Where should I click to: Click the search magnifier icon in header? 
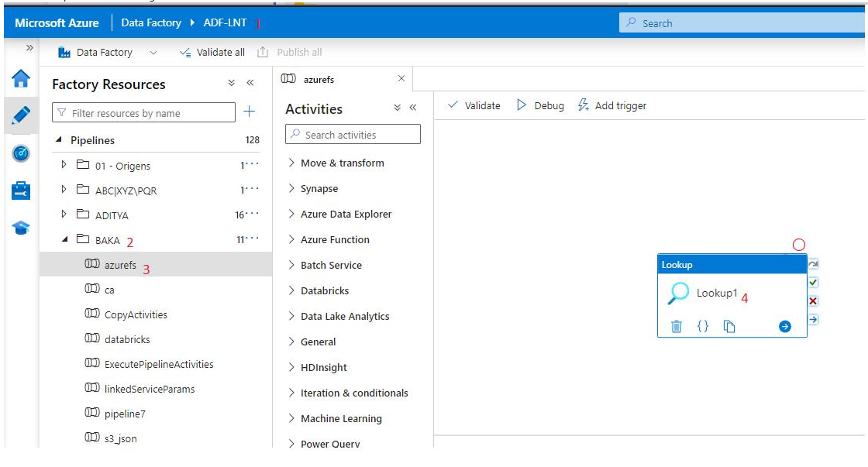pos(631,22)
